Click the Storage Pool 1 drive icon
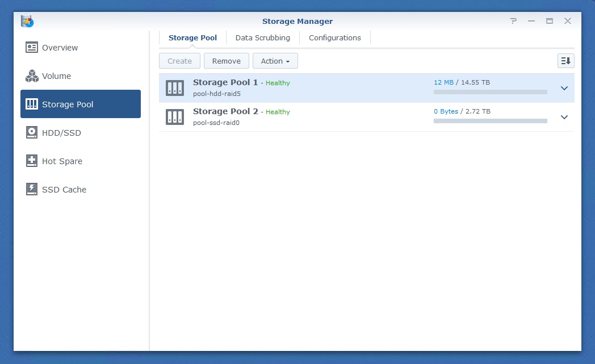595x364 pixels. pyautogui.click(x=175, y=88)
